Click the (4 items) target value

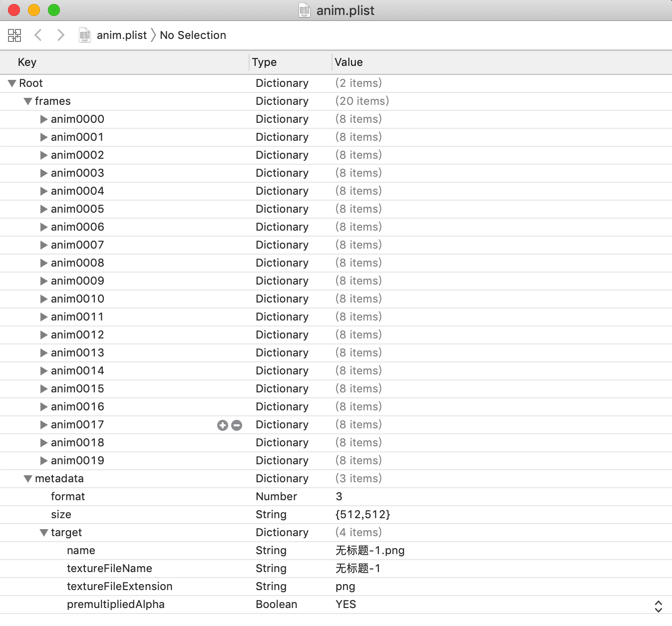click(x=358, y=533)
